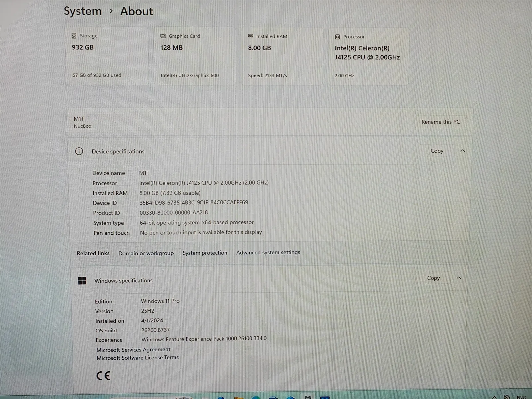Viewport: 532px width, 399px height.
Task: Copy the Device specifications
Action: point(437,151)
